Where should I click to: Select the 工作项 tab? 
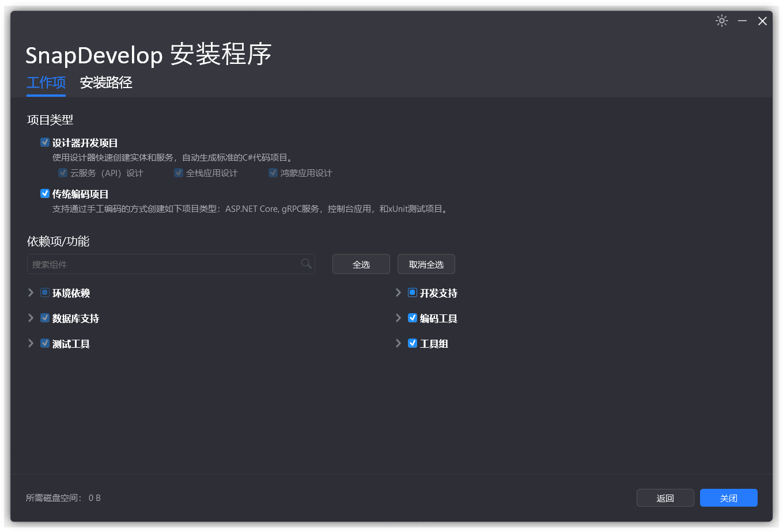coord(46,83)
